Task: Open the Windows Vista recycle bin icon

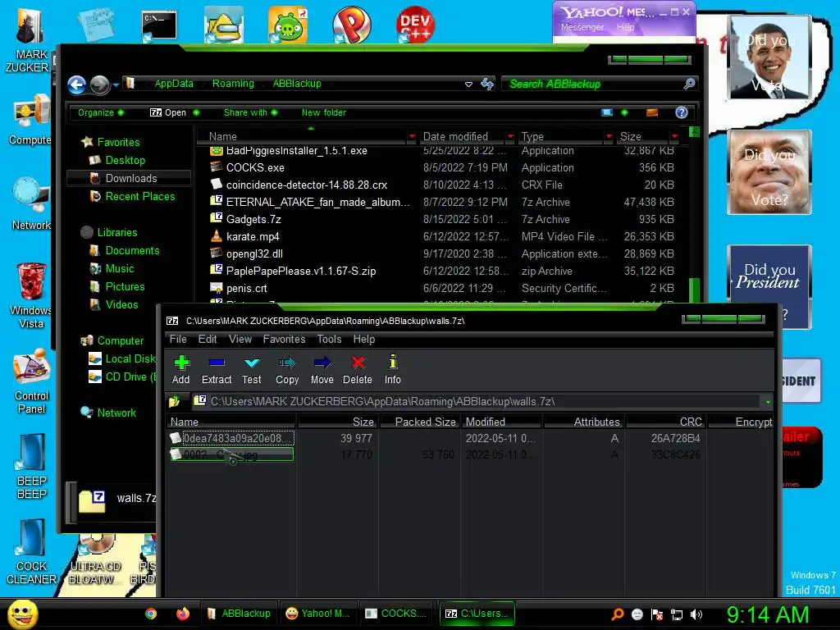Action: (30, 295)
